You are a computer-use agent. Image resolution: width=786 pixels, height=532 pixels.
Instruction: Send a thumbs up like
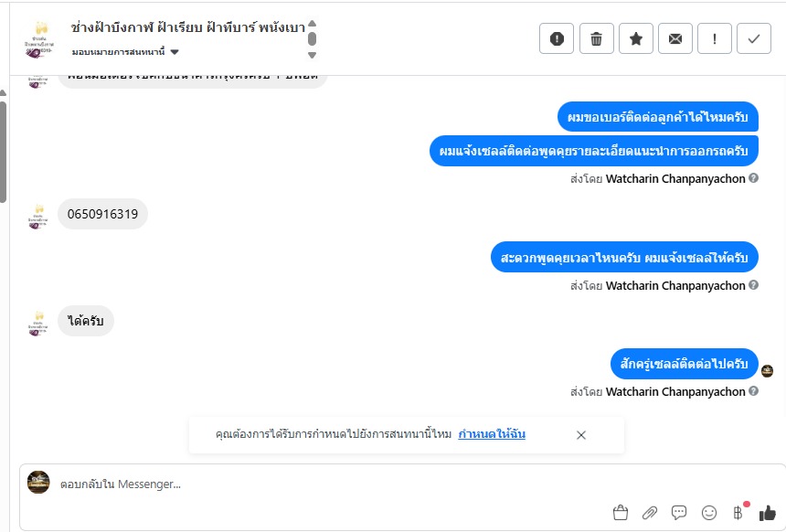(x=767, y=513)
